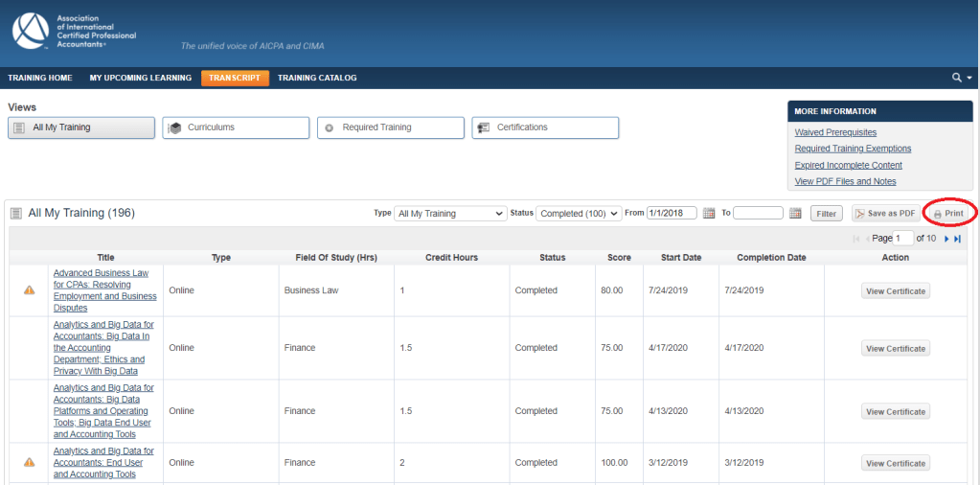Print the transcript using Print button
The width and height of the screenshot is (980, 485).
948,214
